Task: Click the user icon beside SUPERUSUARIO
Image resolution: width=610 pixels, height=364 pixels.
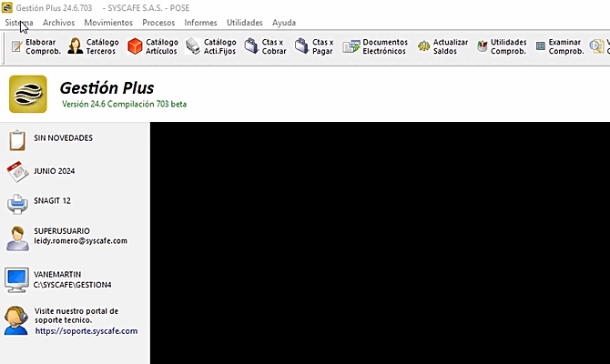Action: (x=17, y=238)
